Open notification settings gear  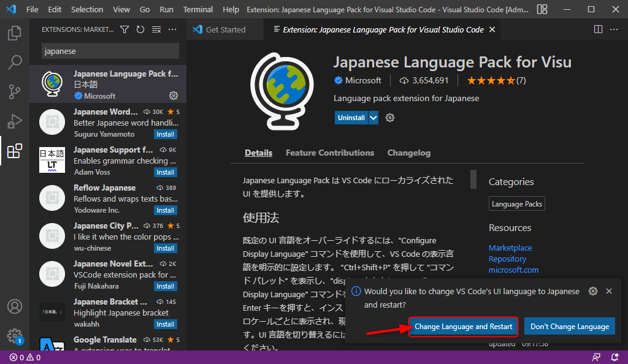(593, 291)
